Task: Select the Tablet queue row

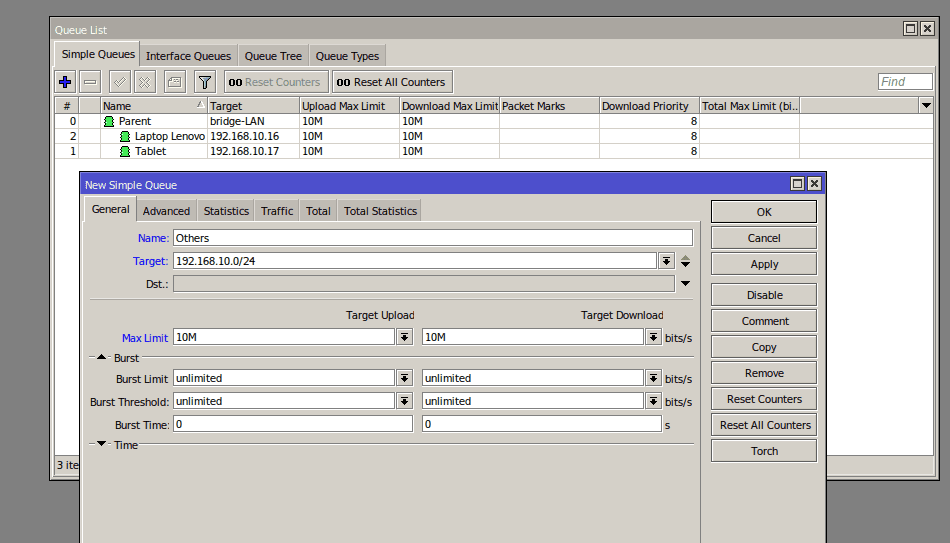Action: click(x=493, y=152)
